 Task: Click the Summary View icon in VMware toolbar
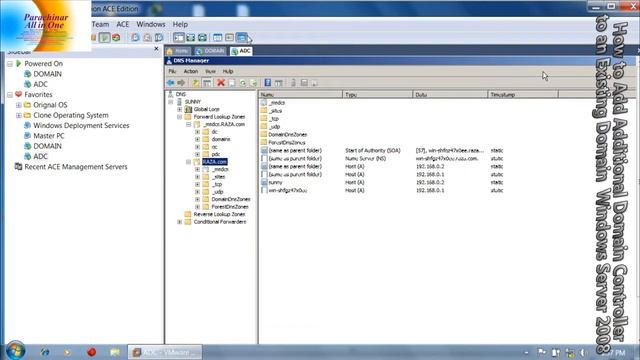click(218, 38)
